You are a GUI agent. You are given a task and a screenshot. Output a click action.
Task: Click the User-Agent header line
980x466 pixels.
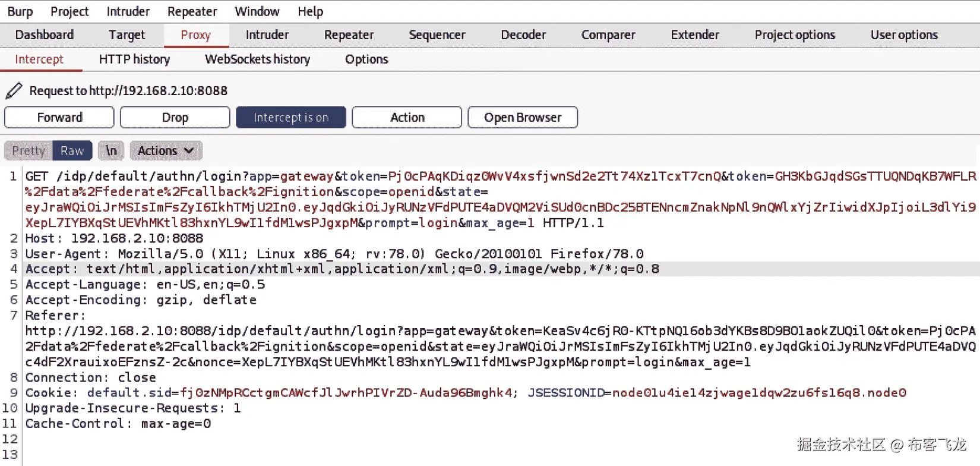tap(334, 254)
